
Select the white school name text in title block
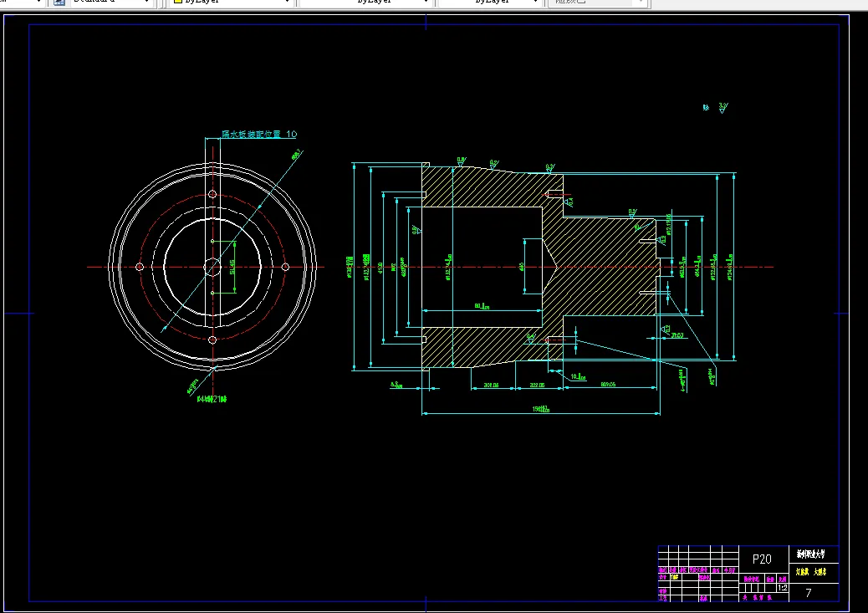(811, 554)
